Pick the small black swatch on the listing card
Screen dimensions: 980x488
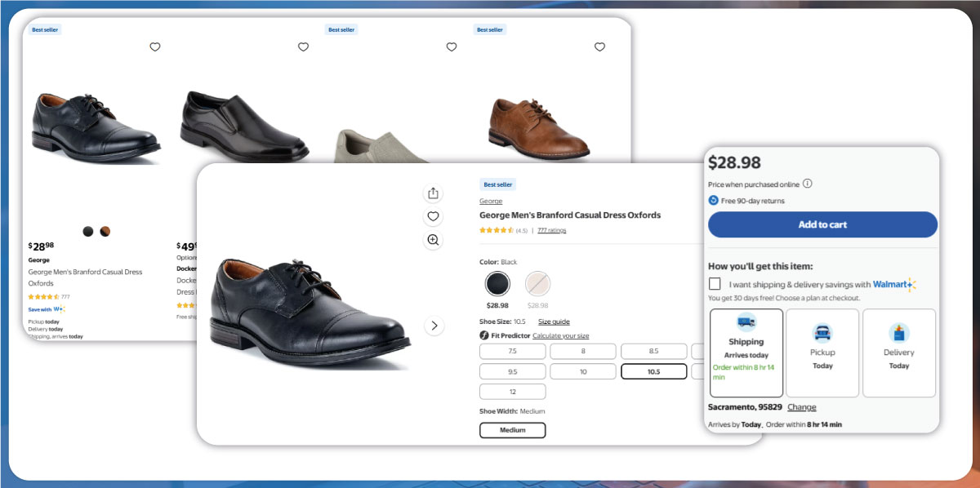pyautogui.click(x=88, y=232)
